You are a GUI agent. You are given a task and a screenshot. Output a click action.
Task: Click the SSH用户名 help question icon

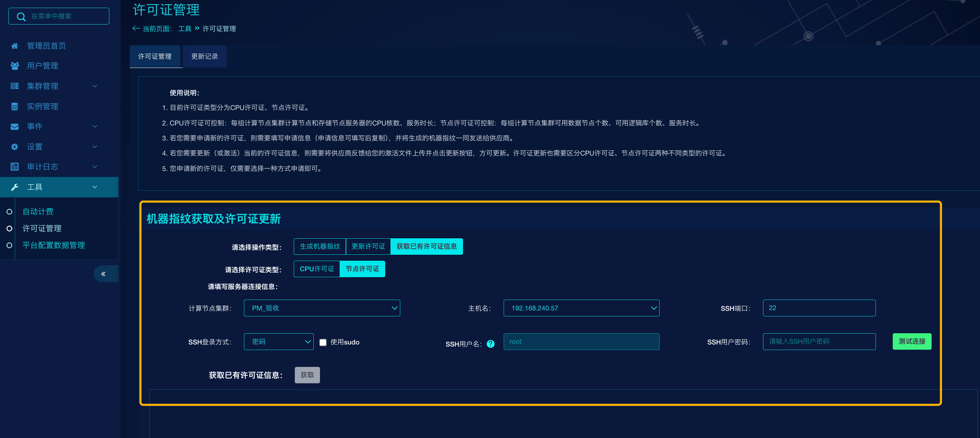490,344
